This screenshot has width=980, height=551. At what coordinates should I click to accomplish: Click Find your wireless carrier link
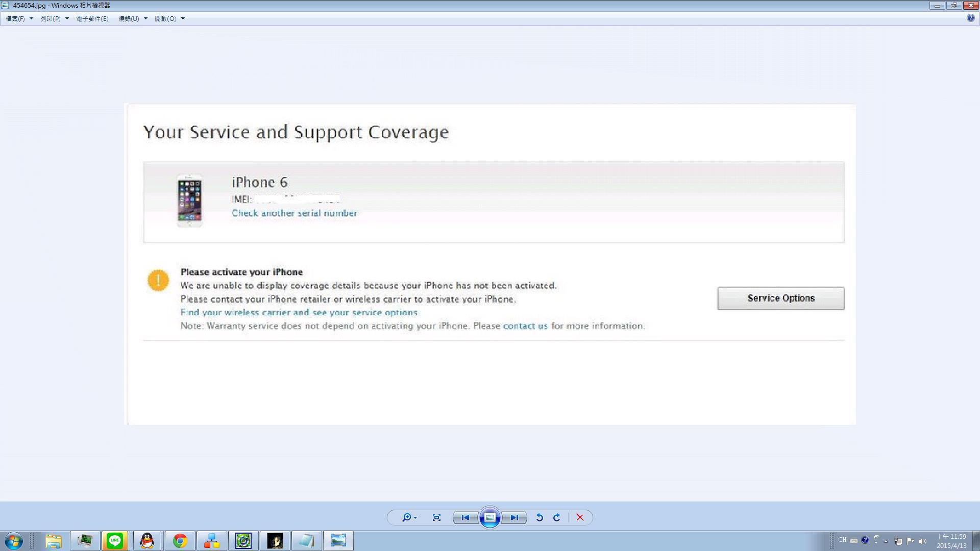coord(299,312)
